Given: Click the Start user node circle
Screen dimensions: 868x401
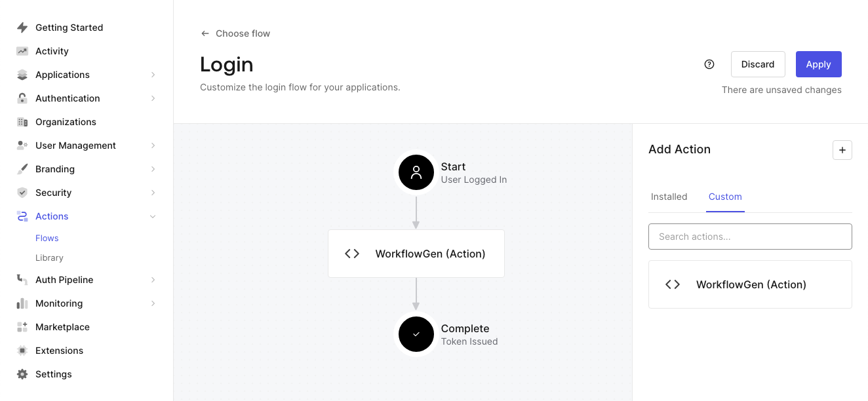Looking at the screenshot, I should [x=416, y=172].
